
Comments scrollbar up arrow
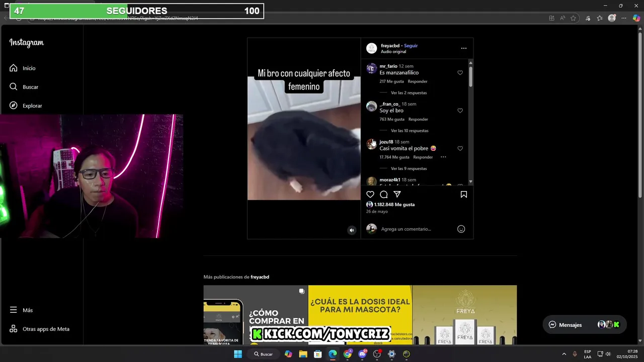tap(470, 62)
